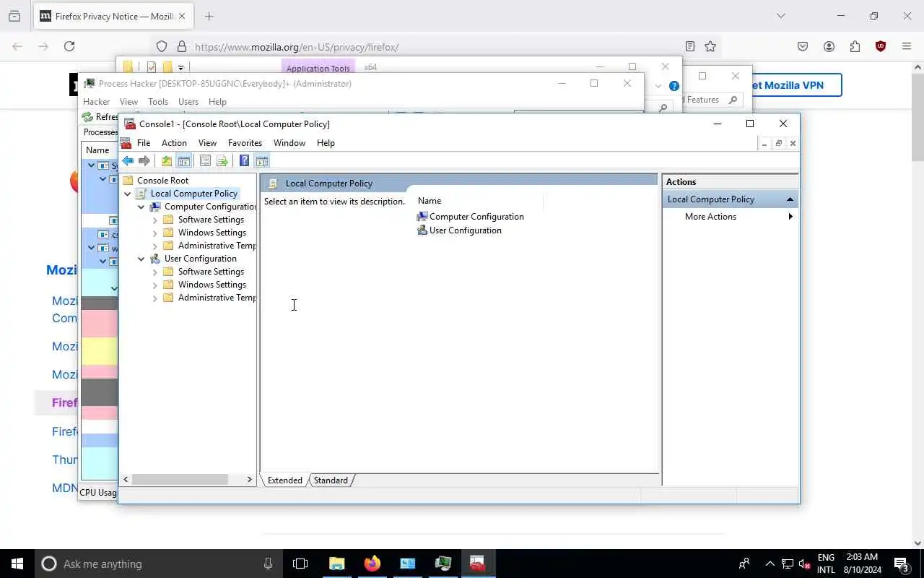Open the MMC Help menu
The image size is (924, 578).
coord(326,143)
